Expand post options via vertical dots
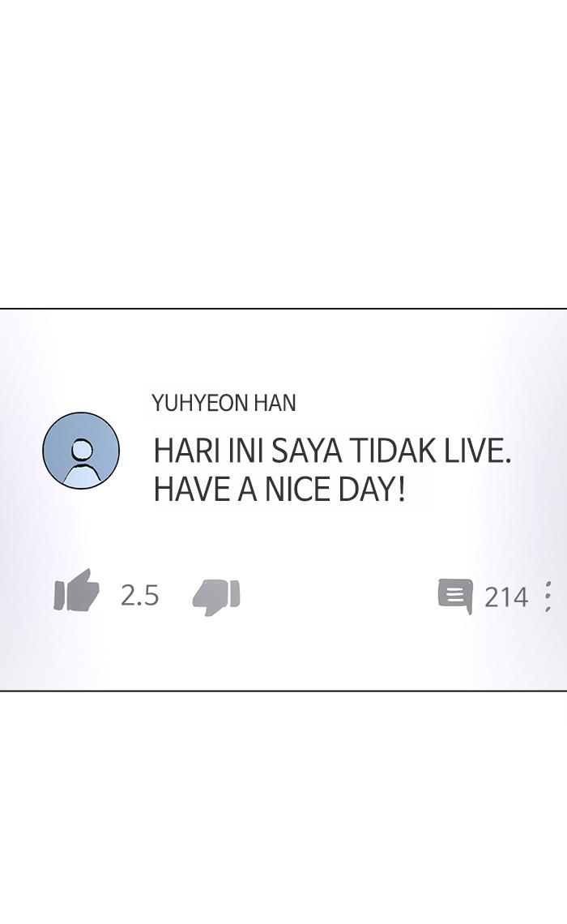Image resolution: width=567 pixels, height=924 pixels. click(x=548, y=596)
